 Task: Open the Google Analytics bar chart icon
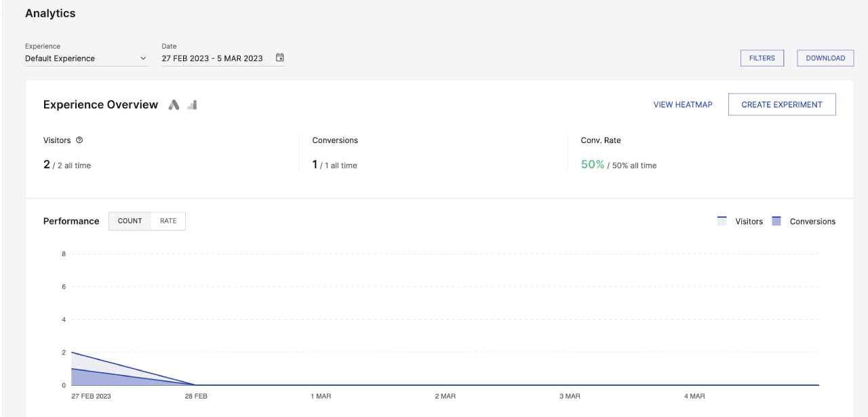[x=191, y=104]
